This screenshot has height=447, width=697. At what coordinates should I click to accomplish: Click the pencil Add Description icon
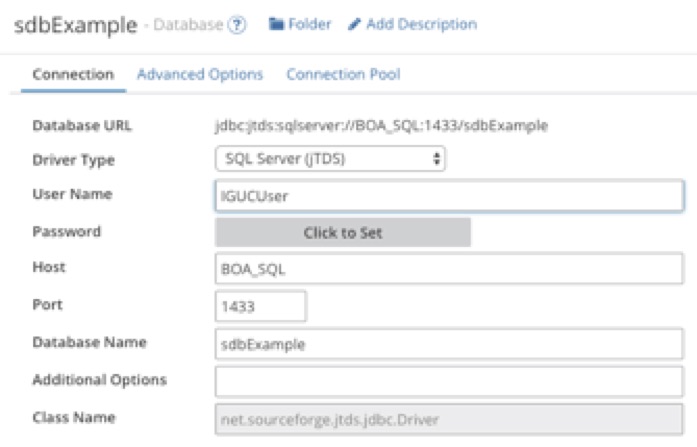354,24
